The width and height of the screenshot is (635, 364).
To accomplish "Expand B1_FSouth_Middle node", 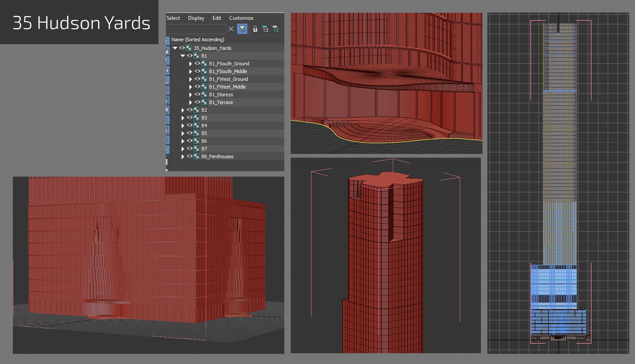I will [191, 71].
